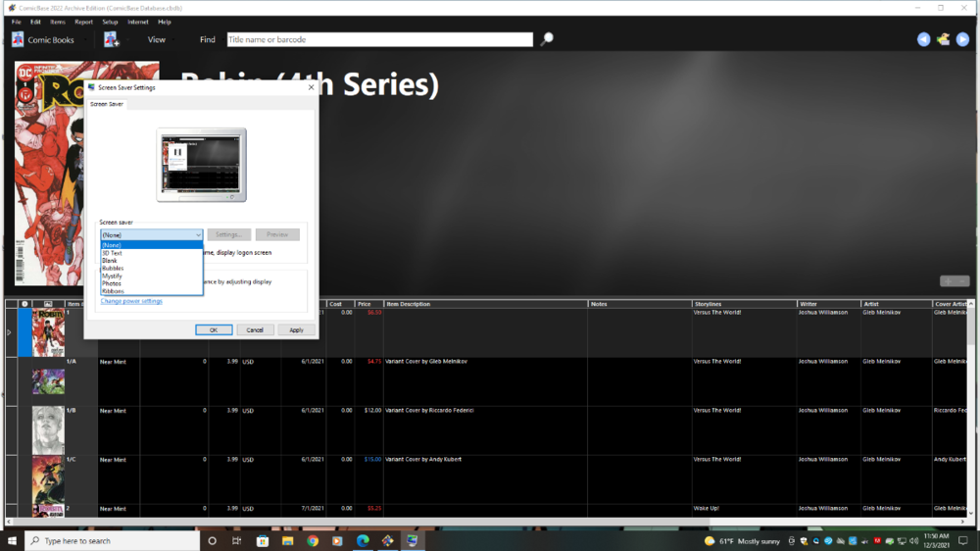980x551 pixels.
Task: Go to next title with right arrow
Action: pos(962,39)
